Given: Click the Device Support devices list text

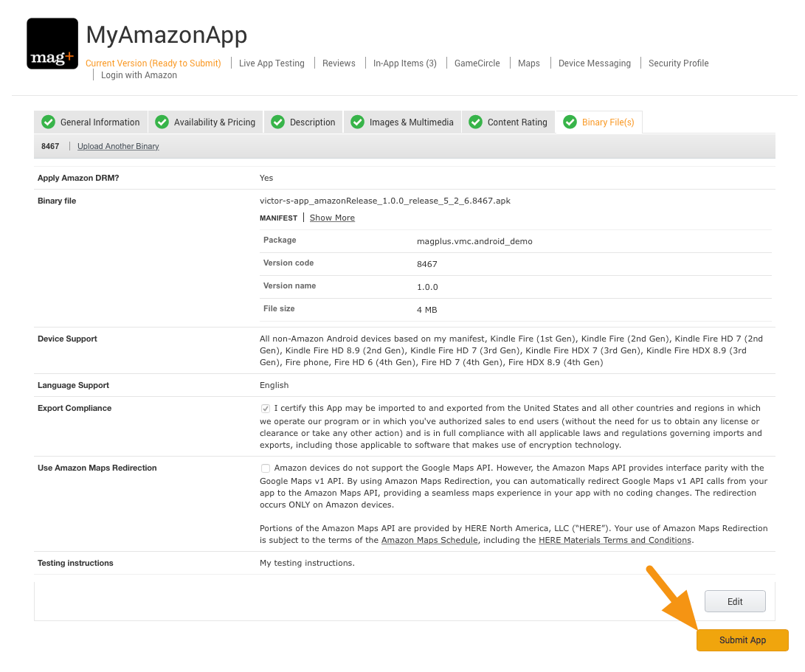Looking at the screenshot, I should coord(511,350).
